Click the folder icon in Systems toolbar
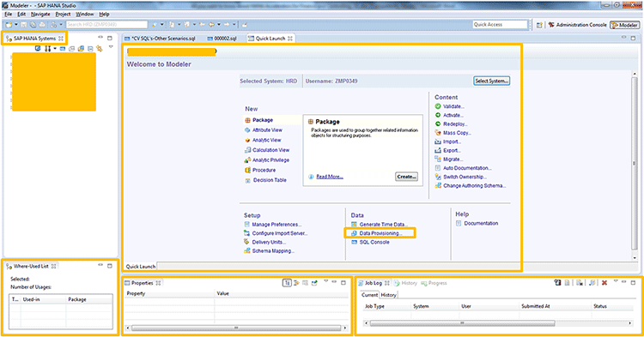644x337 pixels. coord(81,48)
